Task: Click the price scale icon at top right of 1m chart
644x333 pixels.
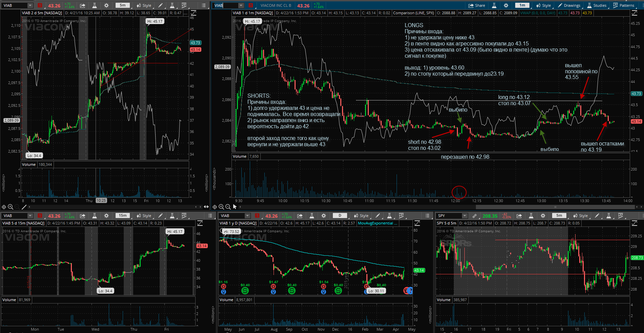Action: (x=635, y=13)
